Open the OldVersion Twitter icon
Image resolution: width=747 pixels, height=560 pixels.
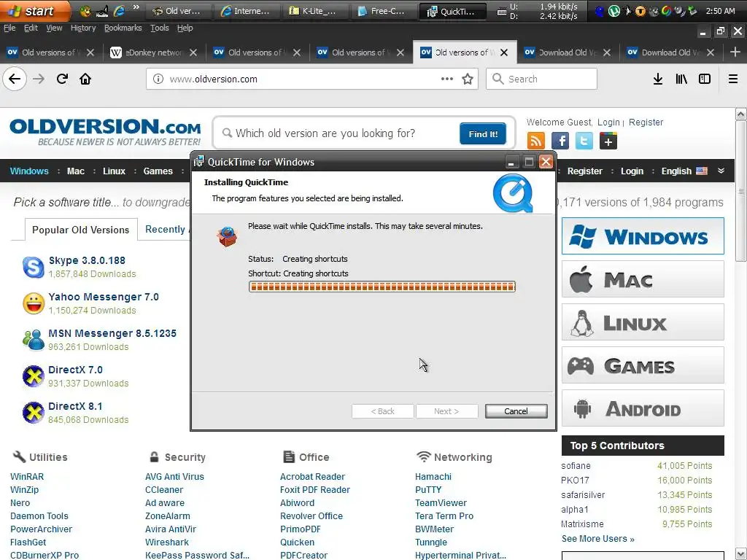(584, 141)
